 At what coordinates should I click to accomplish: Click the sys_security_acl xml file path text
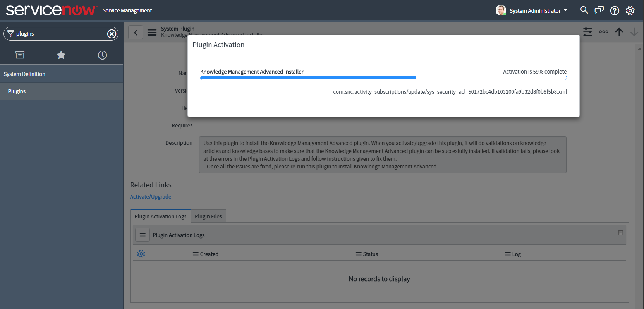450,92
